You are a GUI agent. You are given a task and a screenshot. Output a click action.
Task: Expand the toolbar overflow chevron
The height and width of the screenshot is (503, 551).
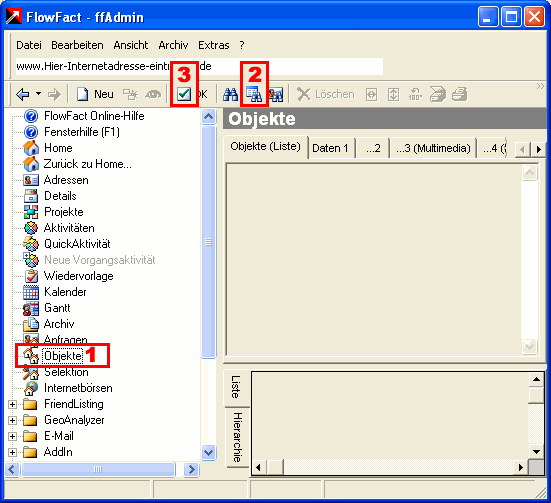click(540, 86)
